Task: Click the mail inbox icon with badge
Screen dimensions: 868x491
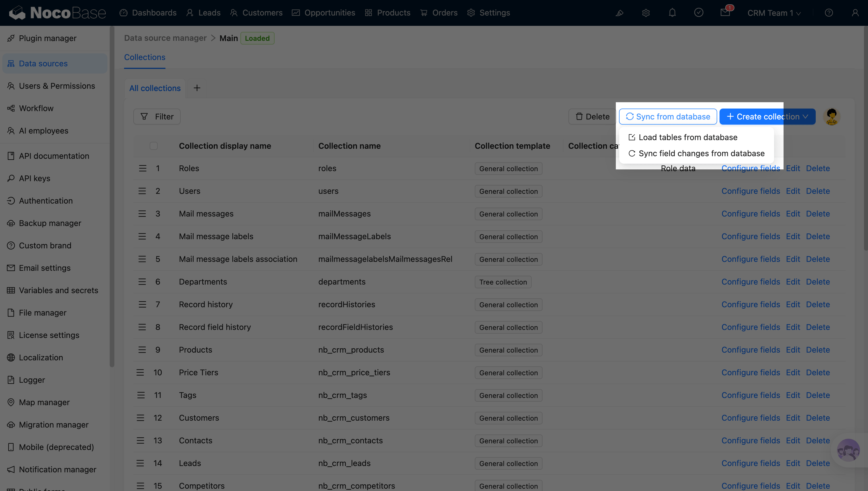Action: click(x=725, y=13)
